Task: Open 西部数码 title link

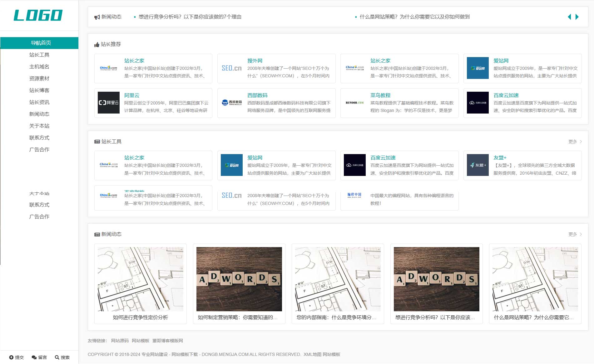Action: click(x=257, y=95)
